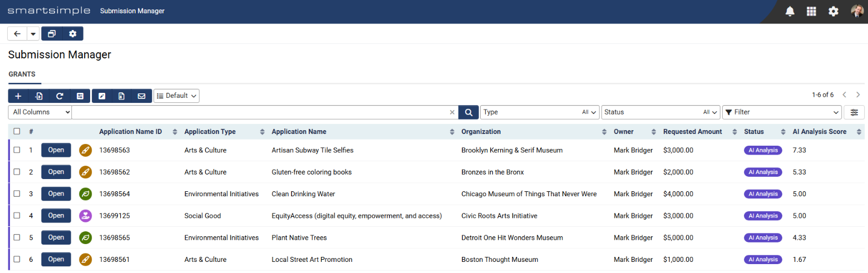Check the EquityAccess row checkbox
Screen dimensions: 868x273
click(x=17, y=216)
